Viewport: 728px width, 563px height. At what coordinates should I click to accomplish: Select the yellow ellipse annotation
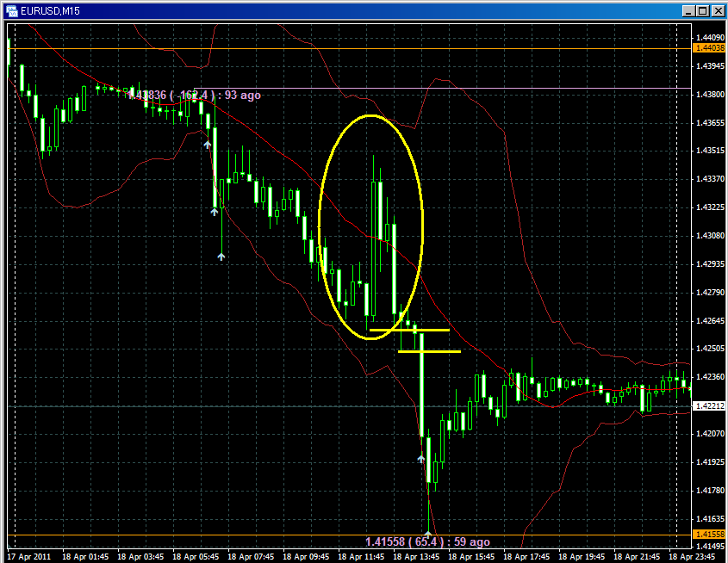(320, 227)
